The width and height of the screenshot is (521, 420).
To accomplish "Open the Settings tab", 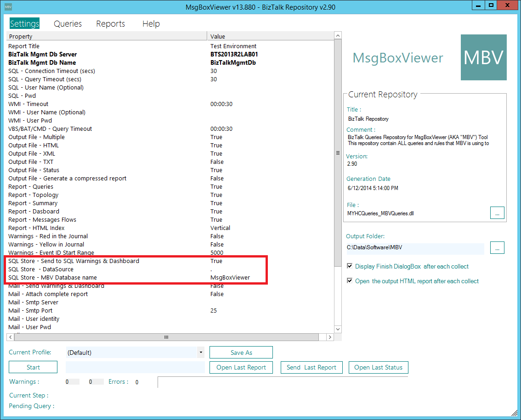I will pos(25,23).
